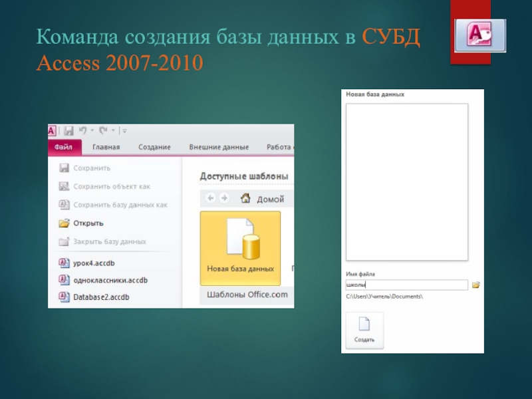This screenshot has width=532, height=399.
Task: Choose Сохранить базу данных как
Action: [x=120, y=205]
